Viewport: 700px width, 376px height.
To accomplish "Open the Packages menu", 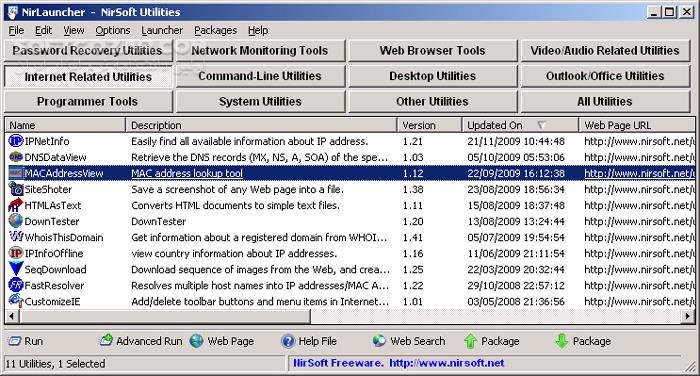I will click(215, 30).
